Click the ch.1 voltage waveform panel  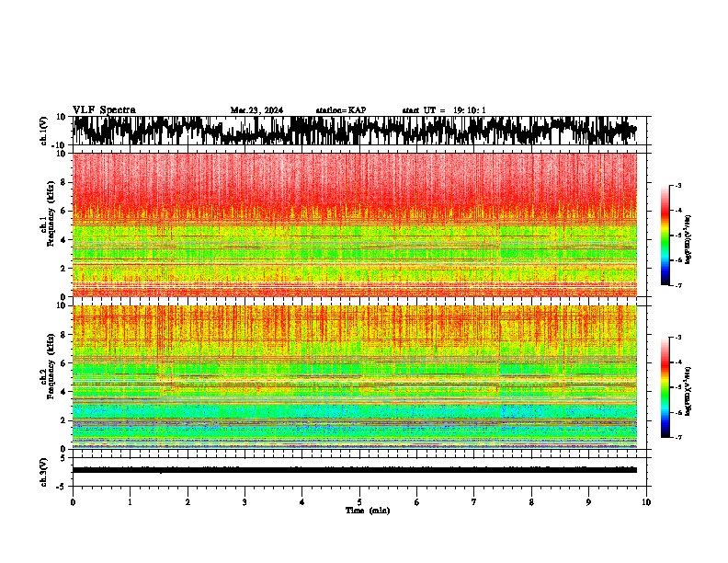[359, 131]
